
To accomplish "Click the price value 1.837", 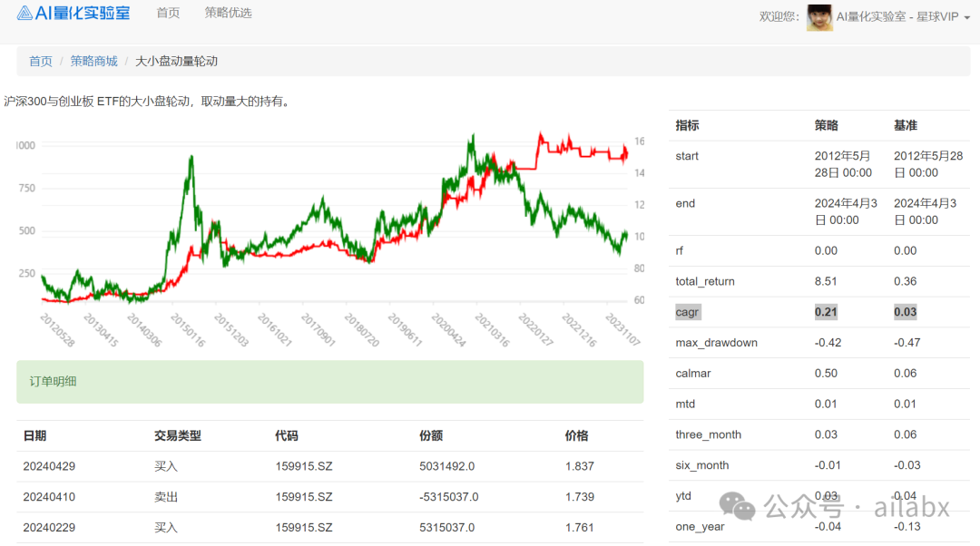I will point(579,467).
